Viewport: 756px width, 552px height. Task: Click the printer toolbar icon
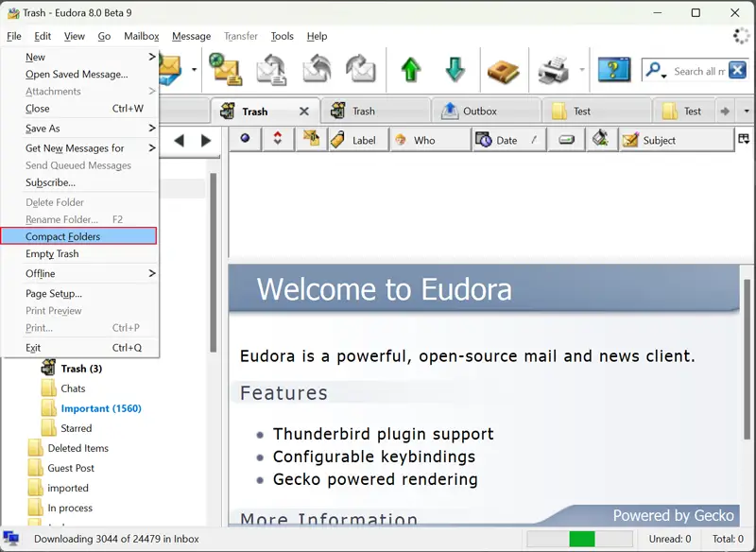(x=554, y=70)
